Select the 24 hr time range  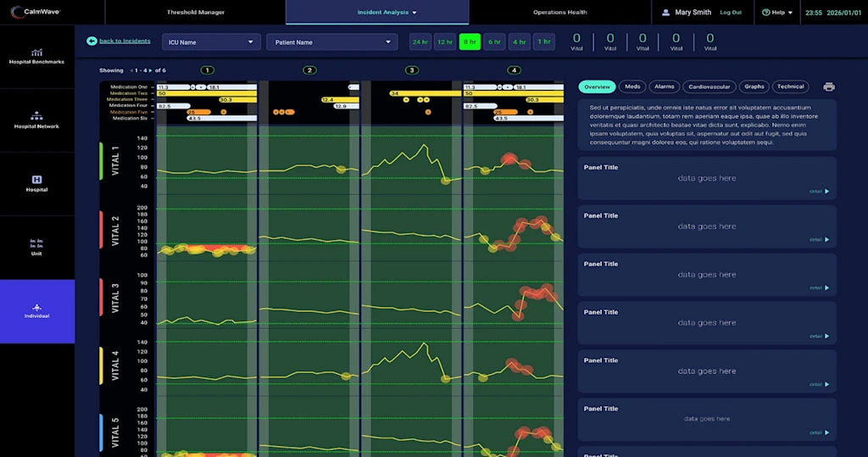[x=420, y=42]
